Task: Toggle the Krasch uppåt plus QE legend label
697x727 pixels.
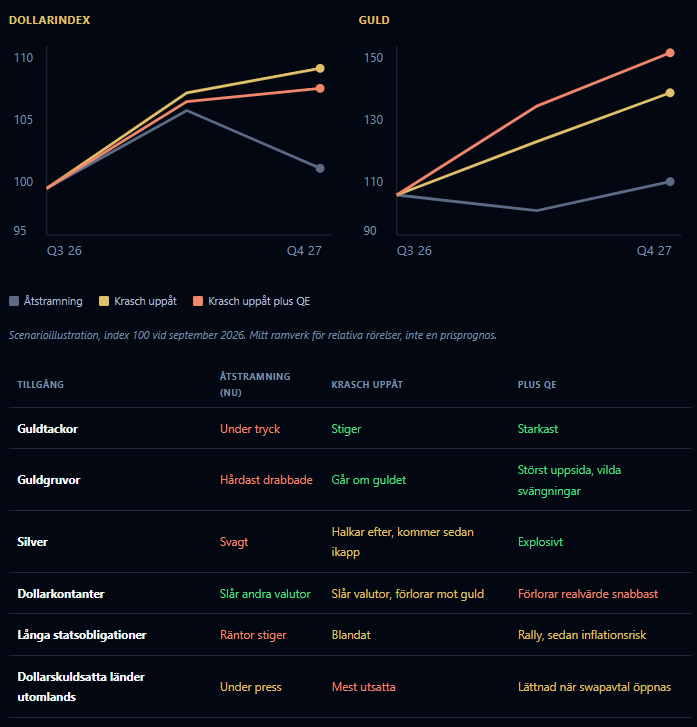Action: (x=259, y=301)
